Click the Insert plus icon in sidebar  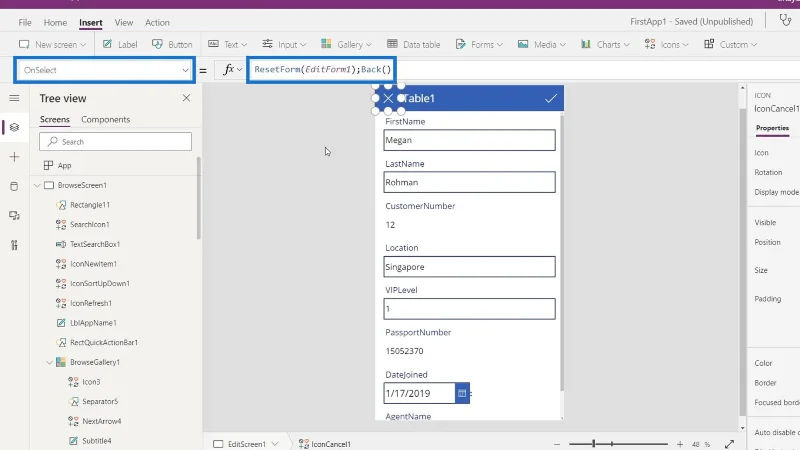click(x=14, y=157)
